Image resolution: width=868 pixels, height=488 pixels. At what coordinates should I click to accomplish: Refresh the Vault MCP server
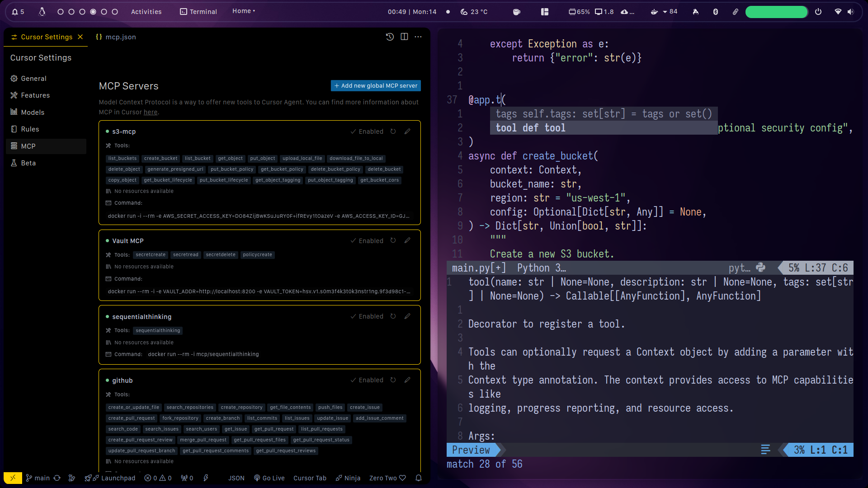point(393,241)
